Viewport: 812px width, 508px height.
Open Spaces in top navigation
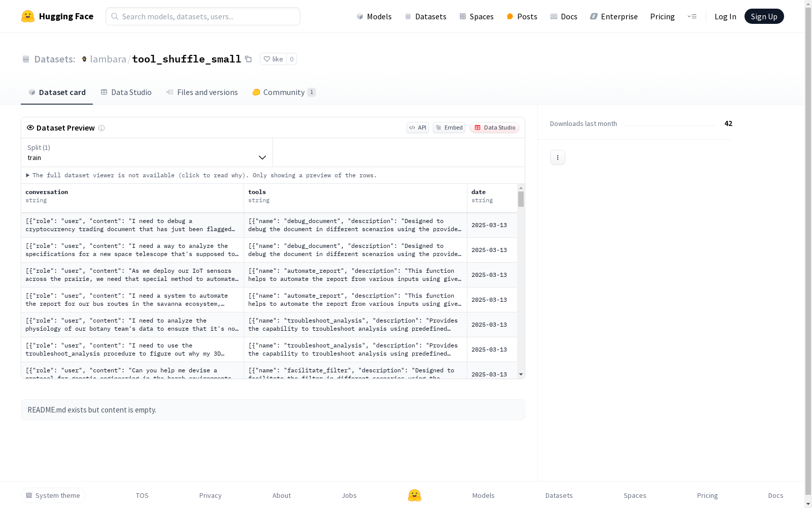[477, 16]
